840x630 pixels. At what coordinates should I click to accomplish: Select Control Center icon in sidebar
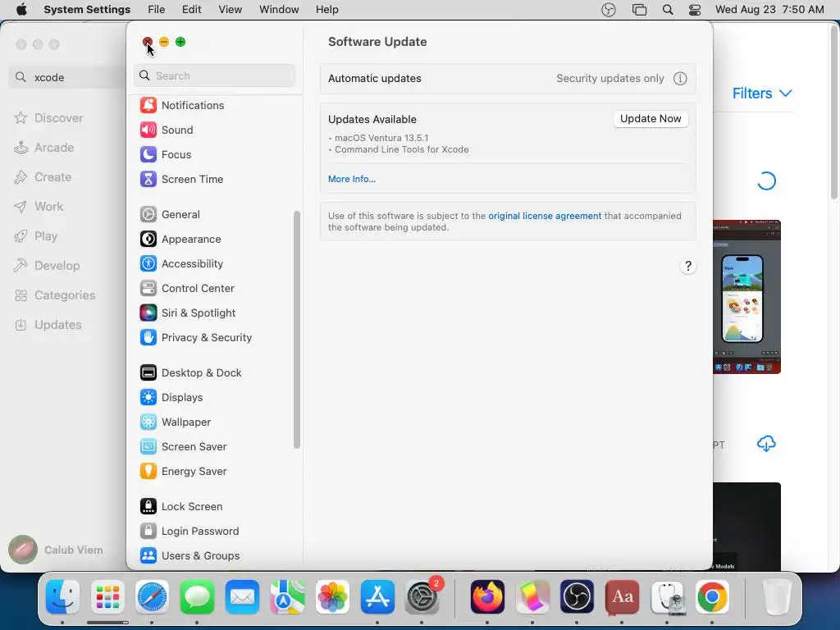point(148,288)
